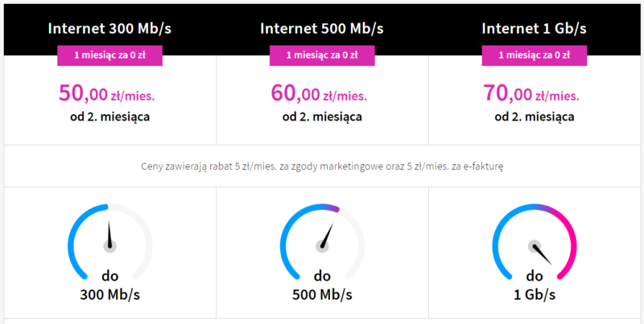The image size is (644, 324).
Task: Click the promo badge under Internet 1 Gb/s
Action: click(535, 55)
